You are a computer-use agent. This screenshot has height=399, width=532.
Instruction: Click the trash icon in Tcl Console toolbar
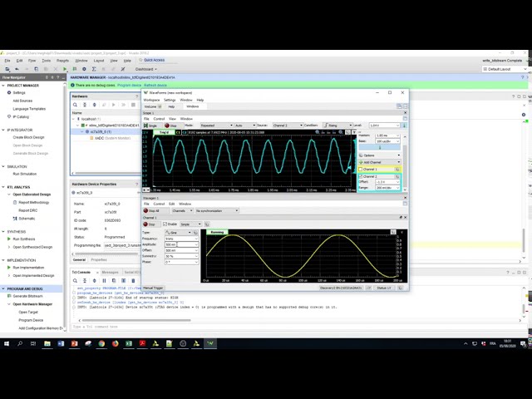tap(133, 281)
